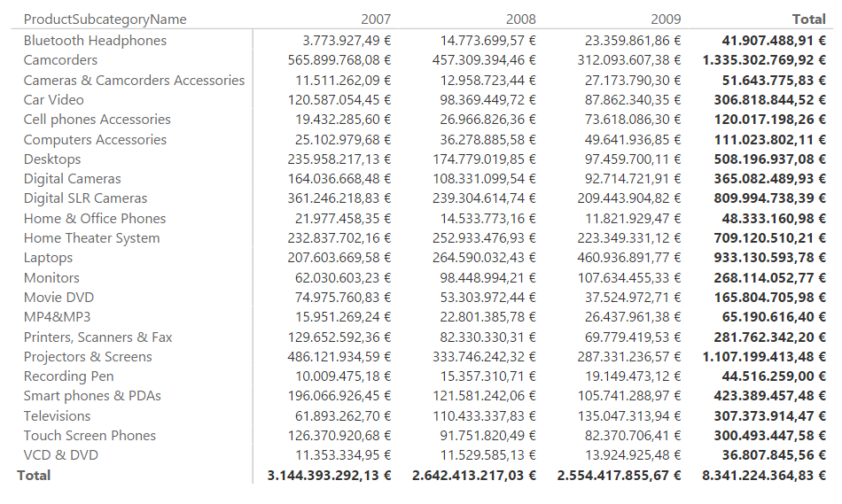Click the Home Theater System row label
The height and width of the screenshot is (504, 842).
[91, 238]
